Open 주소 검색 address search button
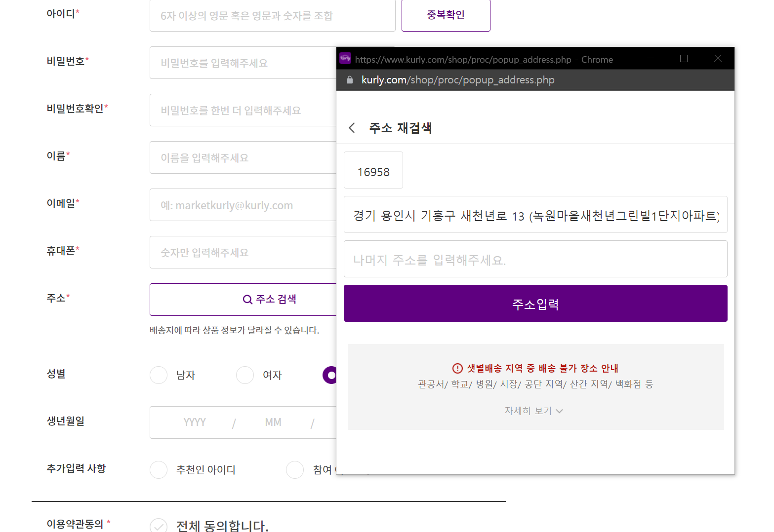 point(243,300)
